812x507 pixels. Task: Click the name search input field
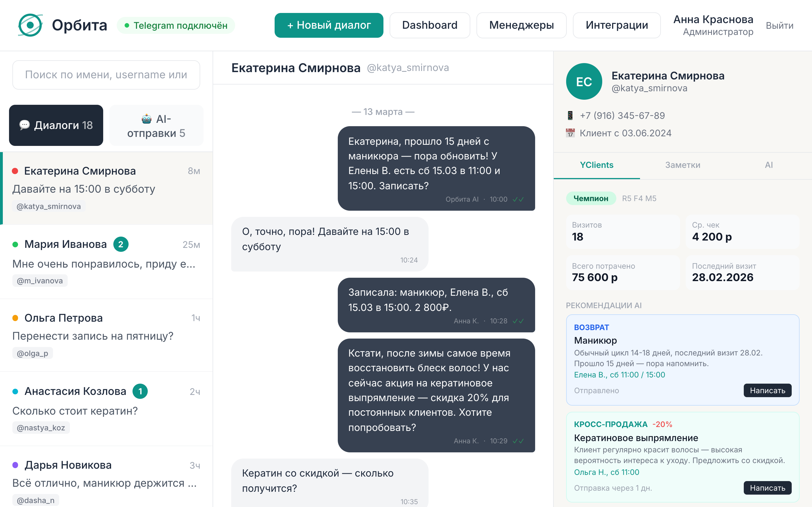coord(106,75)
